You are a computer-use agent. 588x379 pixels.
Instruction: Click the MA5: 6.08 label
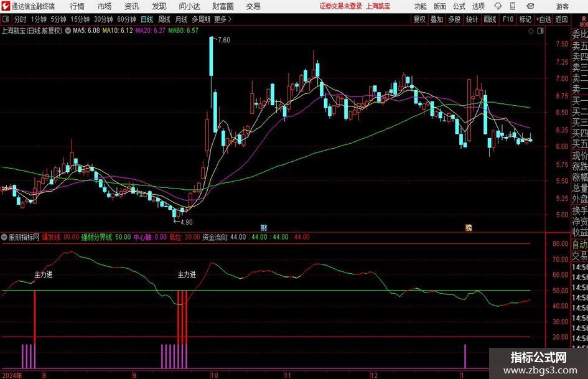pyautogui.click(x=86, y=30)
